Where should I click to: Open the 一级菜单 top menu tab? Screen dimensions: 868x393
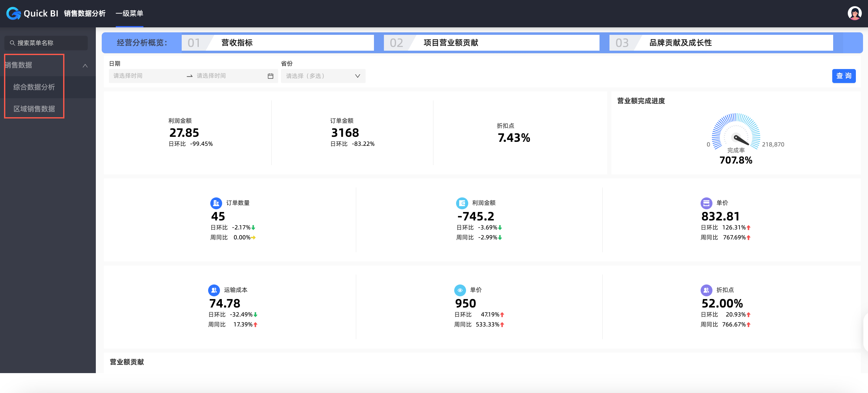coord(129,13)
